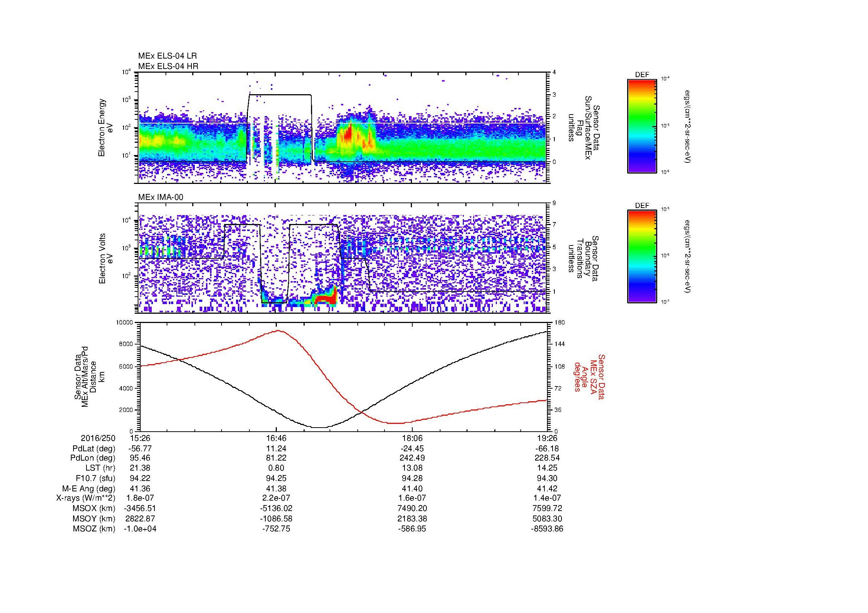Select F10.7 value '94.30'
This screenshot has height=613, width=868.
click(547, 478)
